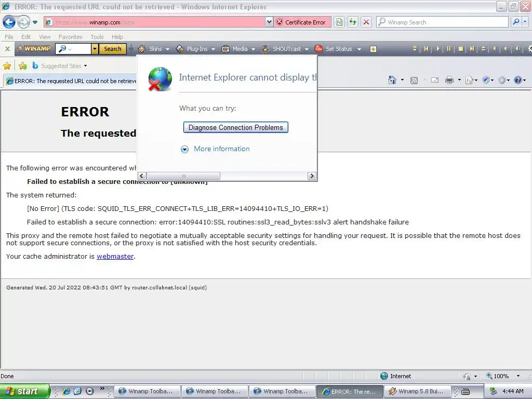
Task: Click the blue Help question-mark icon
Action: coord(519,80)
